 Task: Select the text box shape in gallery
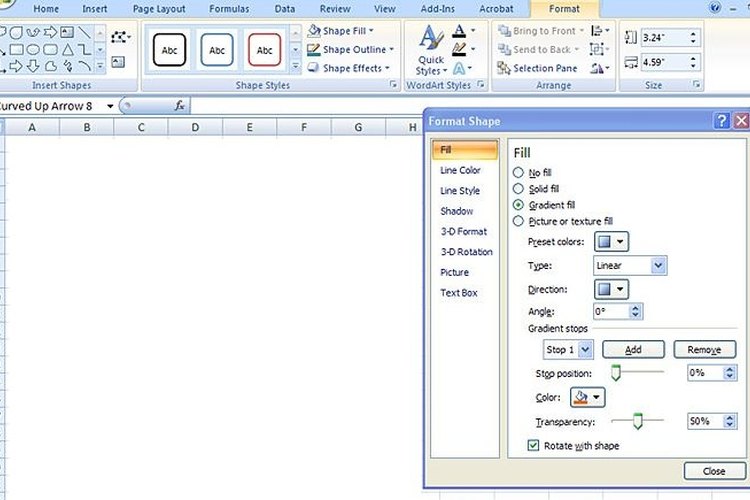(67, 33)
